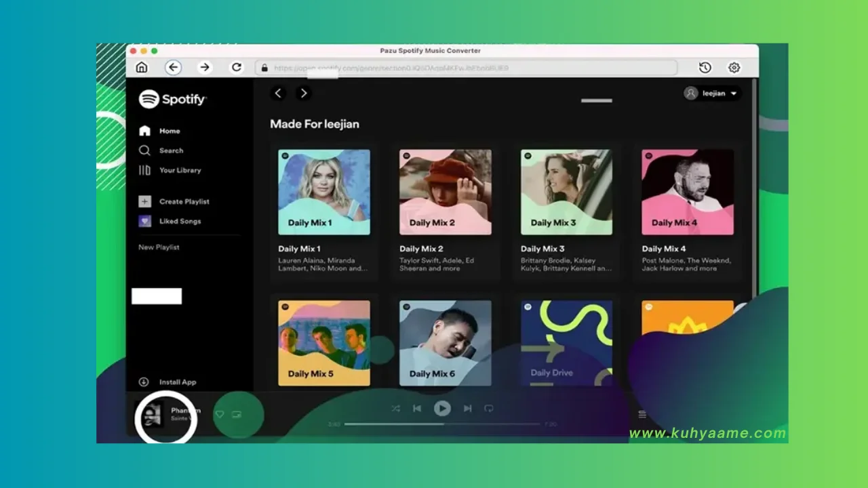Viewport: 868px width, 488px height.
Task: Open converter settings gear icon
Action: (734, 67)
